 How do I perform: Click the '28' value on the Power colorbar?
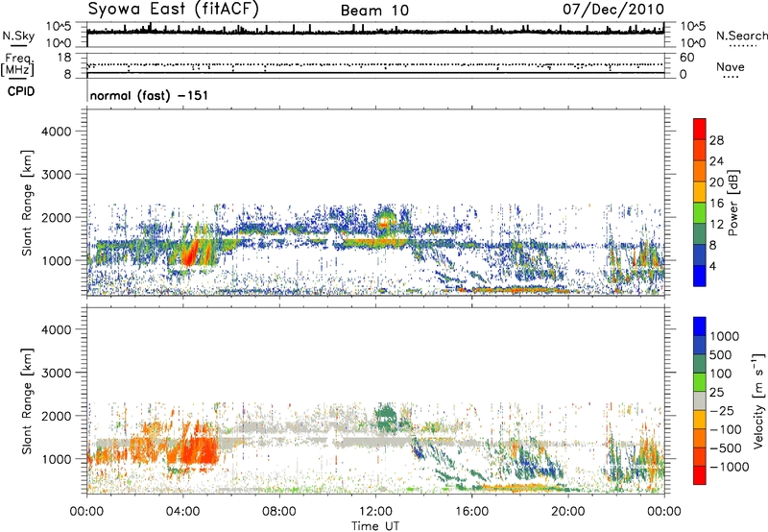tap(716, 140)
